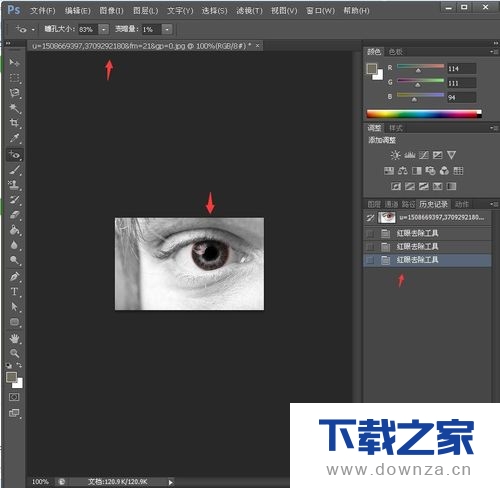Select the Clone Stamp tool

pos(14,185)
